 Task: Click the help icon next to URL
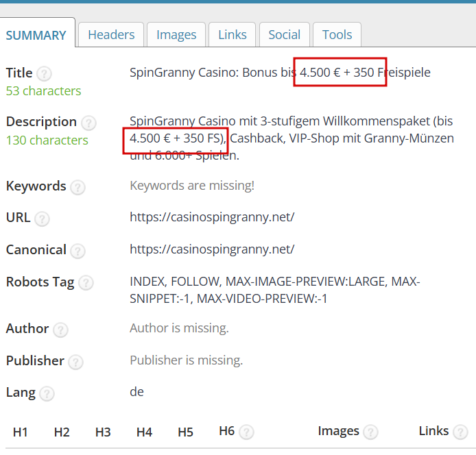point(42,219)
